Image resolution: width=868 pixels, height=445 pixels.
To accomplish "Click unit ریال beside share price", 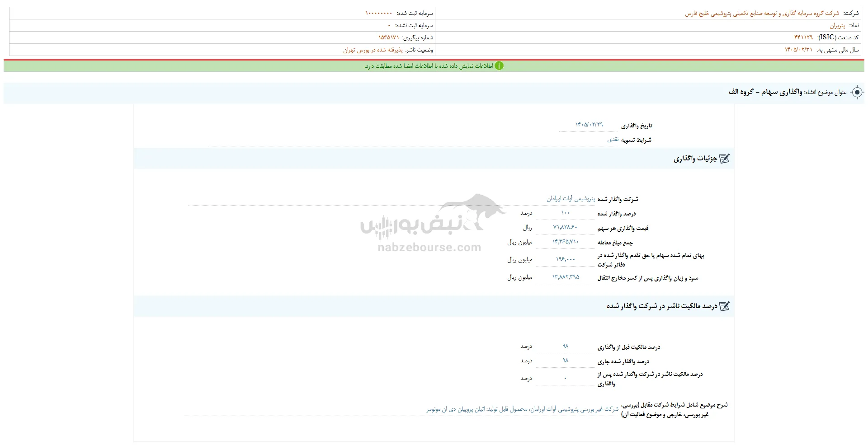I will click(527, 228).
